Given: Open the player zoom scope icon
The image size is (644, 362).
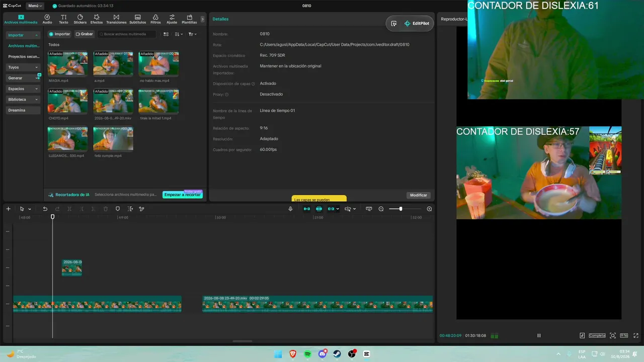Looking at the screenshot, I should [613, 335].
